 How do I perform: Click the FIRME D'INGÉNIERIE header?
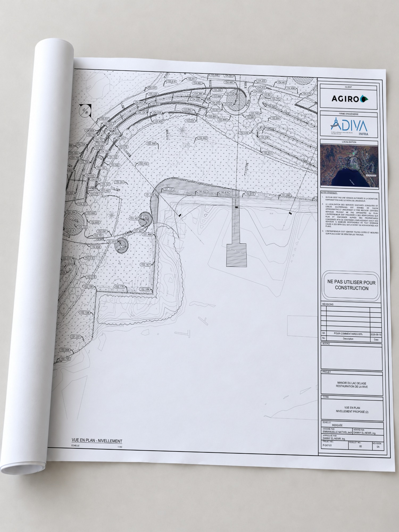348,114
